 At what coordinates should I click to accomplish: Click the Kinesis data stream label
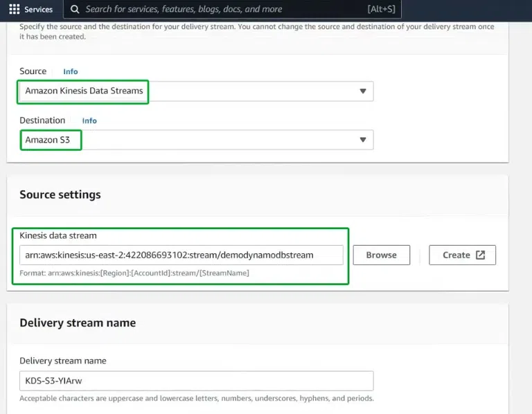(x=58, y=235)
